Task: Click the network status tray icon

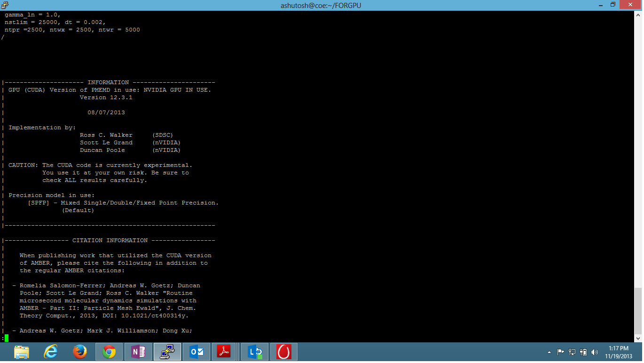Action: pyautogui.click(x=572, y=352)
